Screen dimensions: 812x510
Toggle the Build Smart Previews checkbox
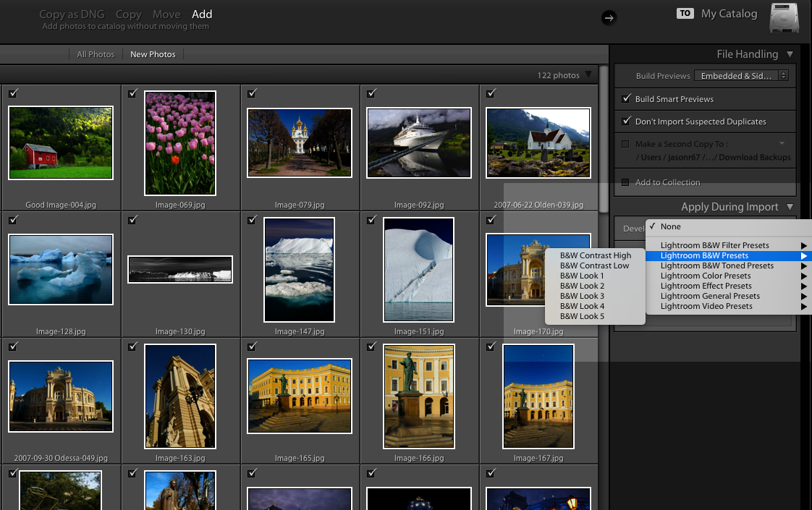[x=626, y=98]
